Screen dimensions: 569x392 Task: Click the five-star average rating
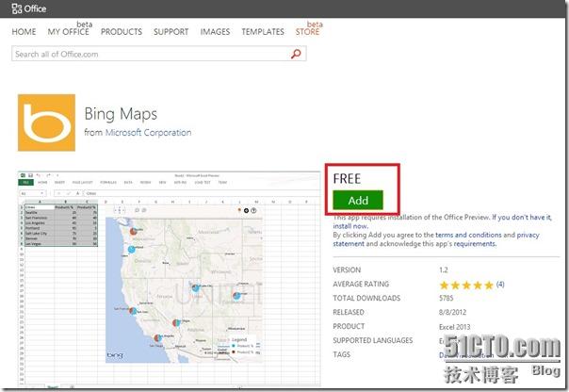tap(466, 285)
